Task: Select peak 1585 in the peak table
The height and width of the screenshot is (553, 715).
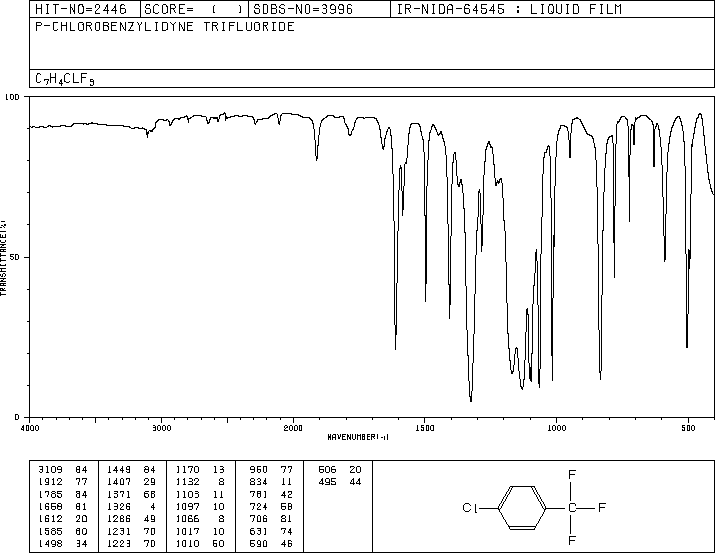Action: pos(50,531)
